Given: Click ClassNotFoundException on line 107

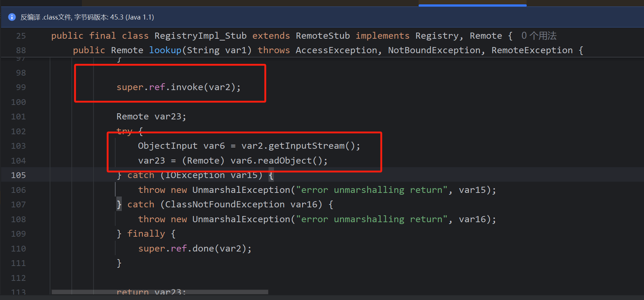Looking at the screenshot, I should [225, 204].
